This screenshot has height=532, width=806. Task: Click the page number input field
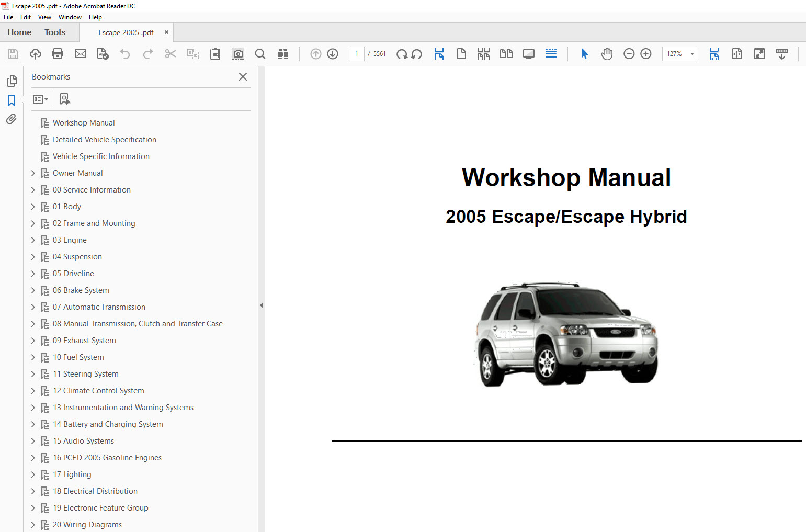coord(357,54)
